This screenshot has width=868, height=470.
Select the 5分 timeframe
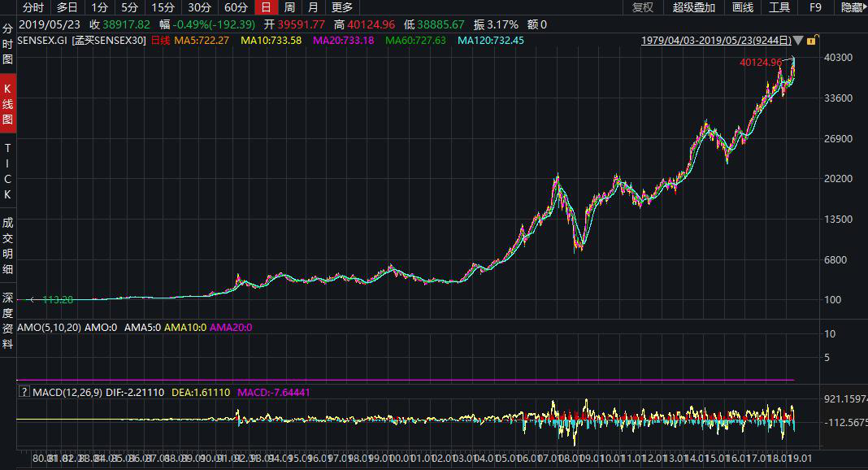[x=130, y=7]
